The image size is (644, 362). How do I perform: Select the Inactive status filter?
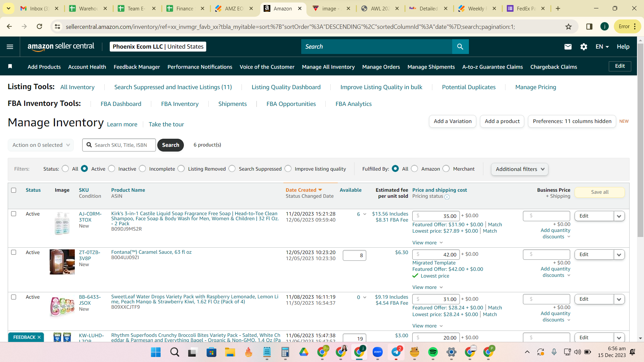(112, 169)
